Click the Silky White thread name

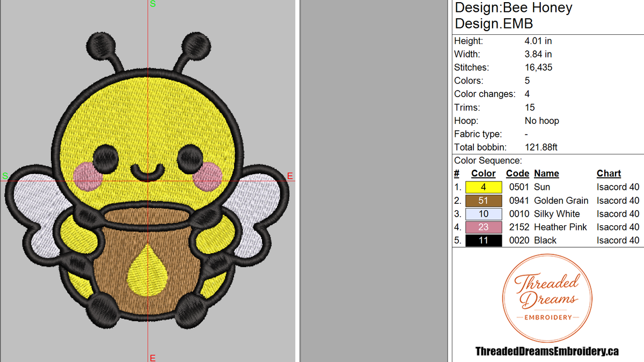[557, 214]
